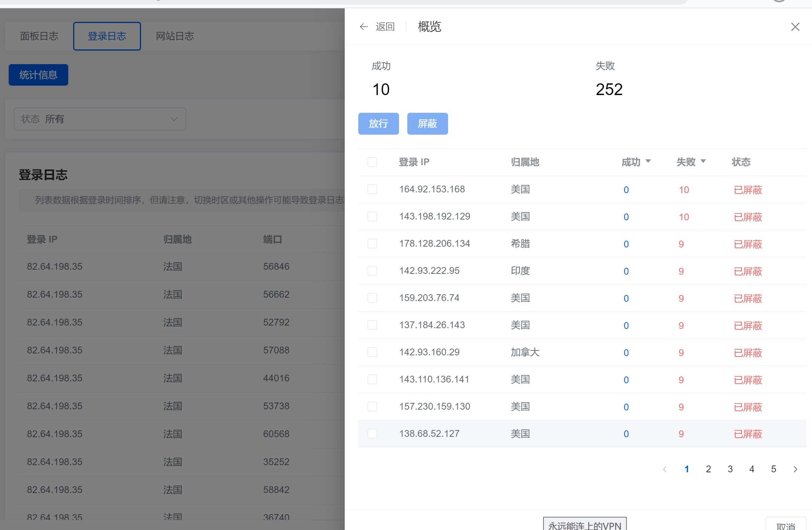This screenshot has height=530, width=812.
Task: Toggle the select-all checkbox in table header
Action: (372, 162)
